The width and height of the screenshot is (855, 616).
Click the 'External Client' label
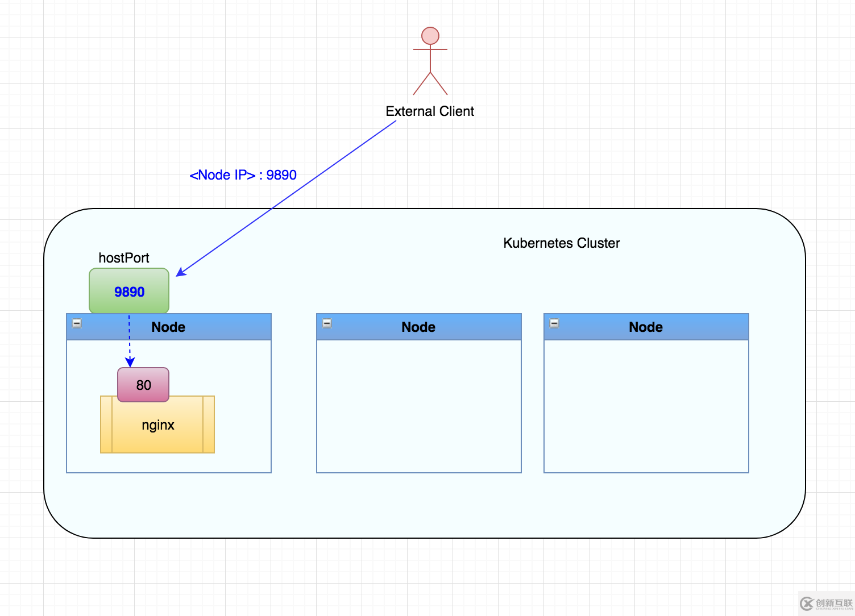(x=430, y=111)
